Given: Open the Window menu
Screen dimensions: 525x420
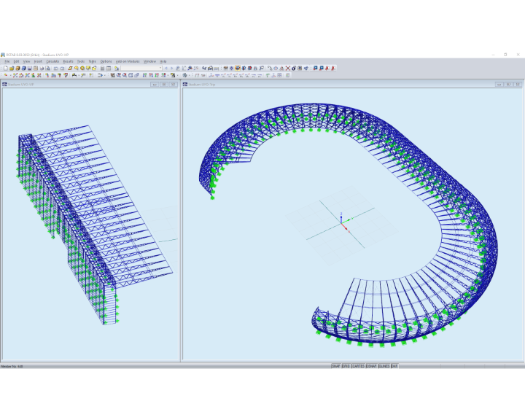Looking at the screenshot, I should (149, 61).
